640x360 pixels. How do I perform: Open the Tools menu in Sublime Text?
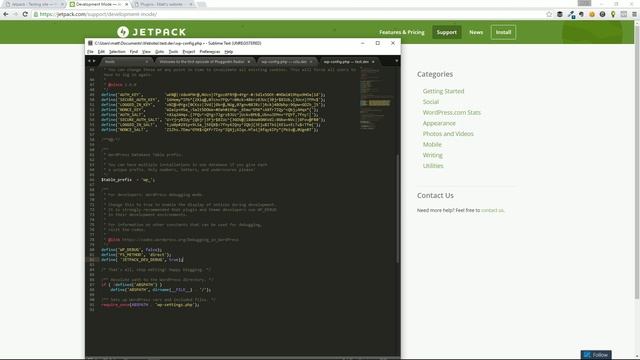pos(173,52)
